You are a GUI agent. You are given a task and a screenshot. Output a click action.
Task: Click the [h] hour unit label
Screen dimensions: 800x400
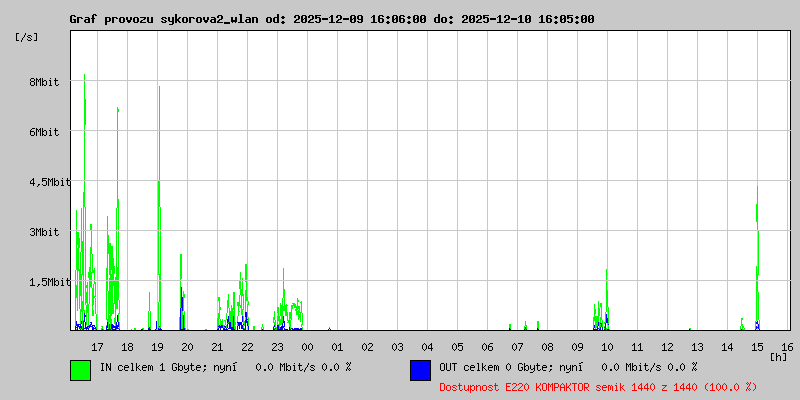[x=779, y=357]
